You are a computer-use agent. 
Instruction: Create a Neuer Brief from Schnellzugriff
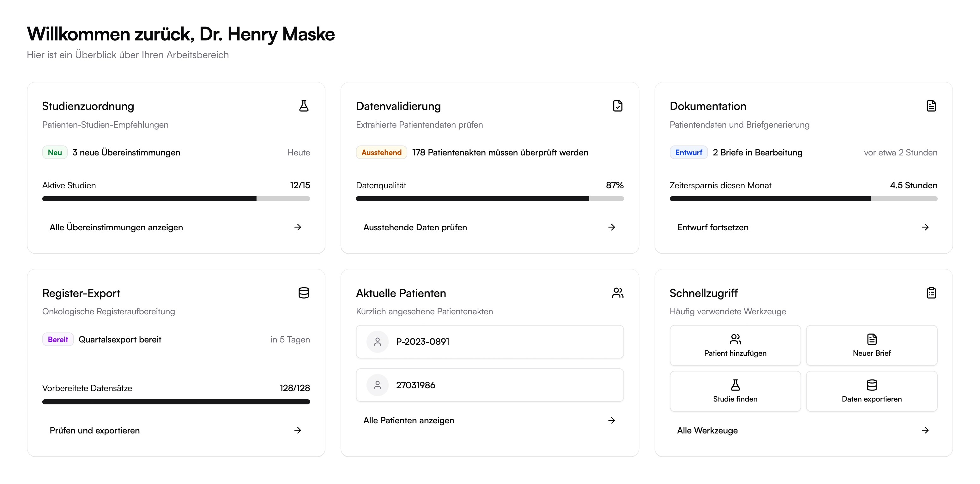pos(871,346)
